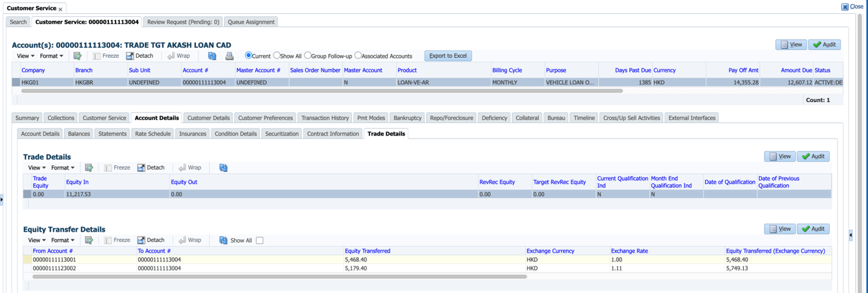This screenshot has height=293, width=868.
Task: Open Format menu in Accounts toolbar
Action: point(52,56)
